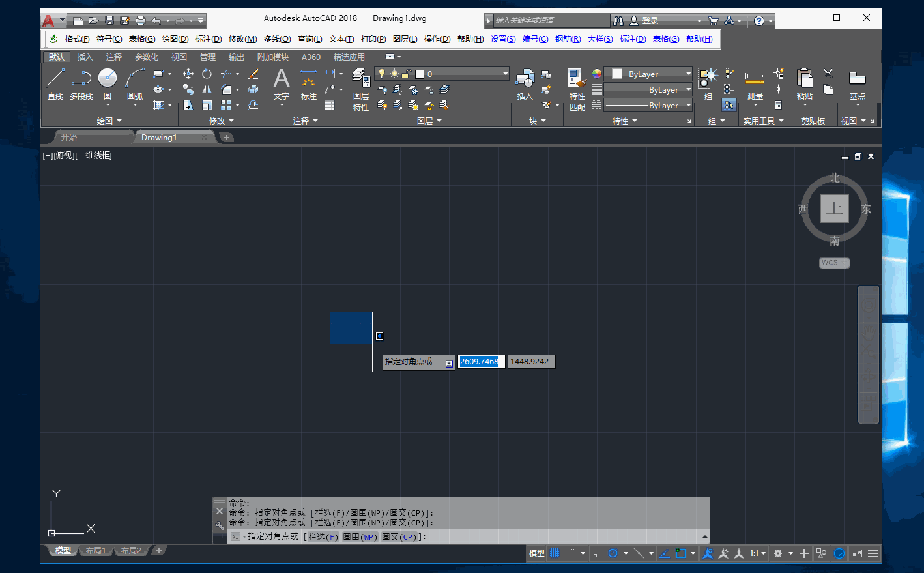
Task: Click 栏选(F) option in command line
Action: click(323, 537)
